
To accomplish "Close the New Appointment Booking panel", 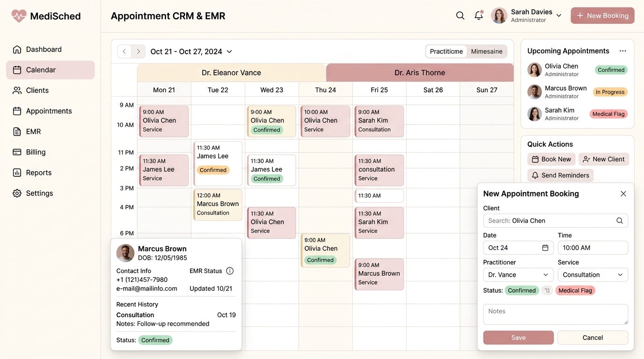I will point(623,194).
